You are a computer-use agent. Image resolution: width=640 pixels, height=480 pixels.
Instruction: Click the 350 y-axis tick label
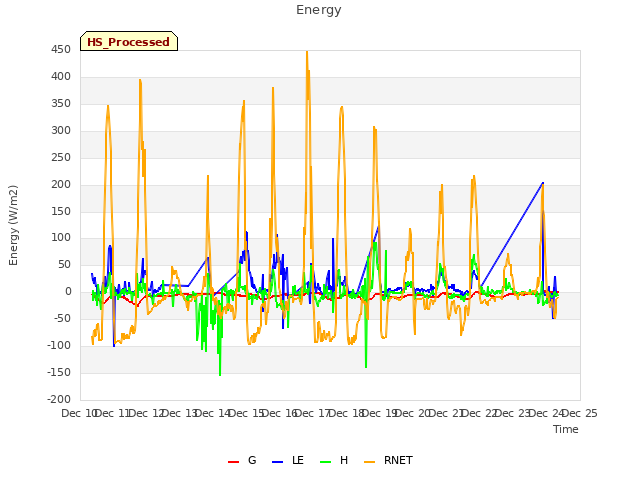pos(61,104)
